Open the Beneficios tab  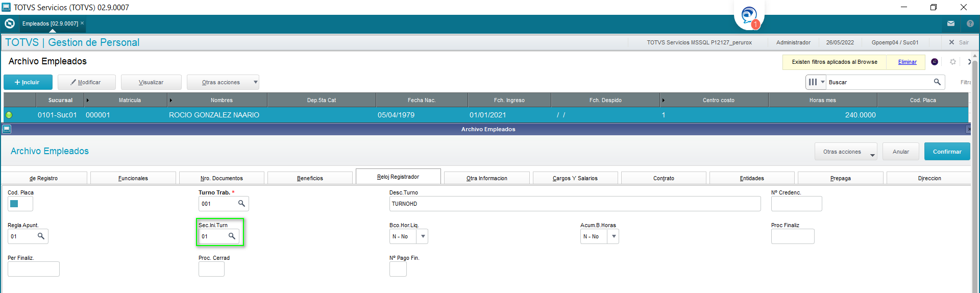point(310,178)
